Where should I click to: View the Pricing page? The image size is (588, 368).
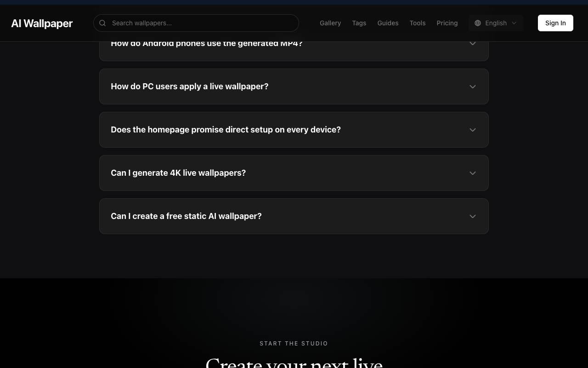447,23
